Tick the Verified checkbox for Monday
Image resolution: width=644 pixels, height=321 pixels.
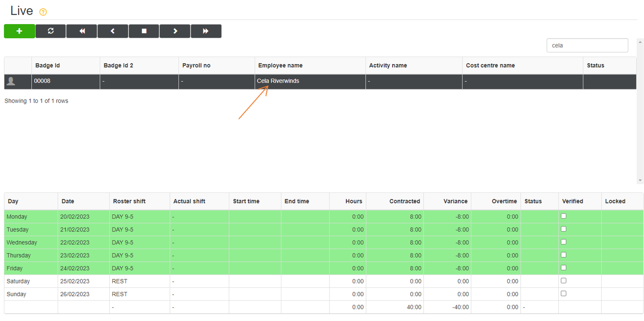click(563, 216)
